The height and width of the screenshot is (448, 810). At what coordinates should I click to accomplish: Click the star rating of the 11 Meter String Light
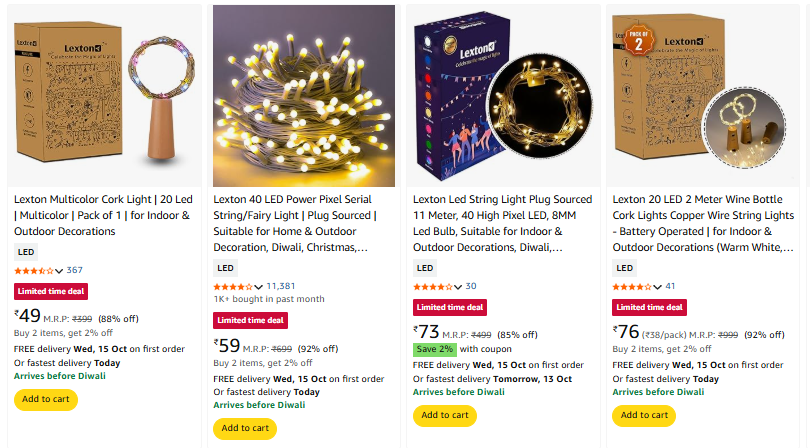click(x=433, y=286)
